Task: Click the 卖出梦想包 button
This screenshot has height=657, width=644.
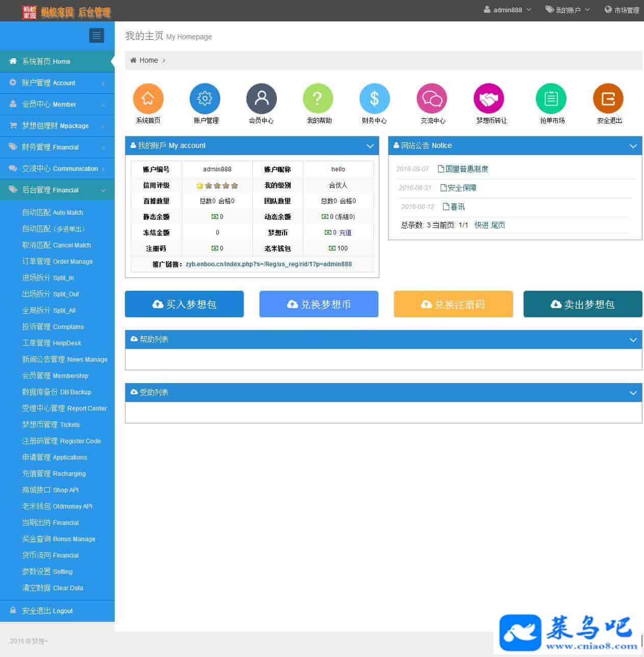Action: click(x=582, y=305)
